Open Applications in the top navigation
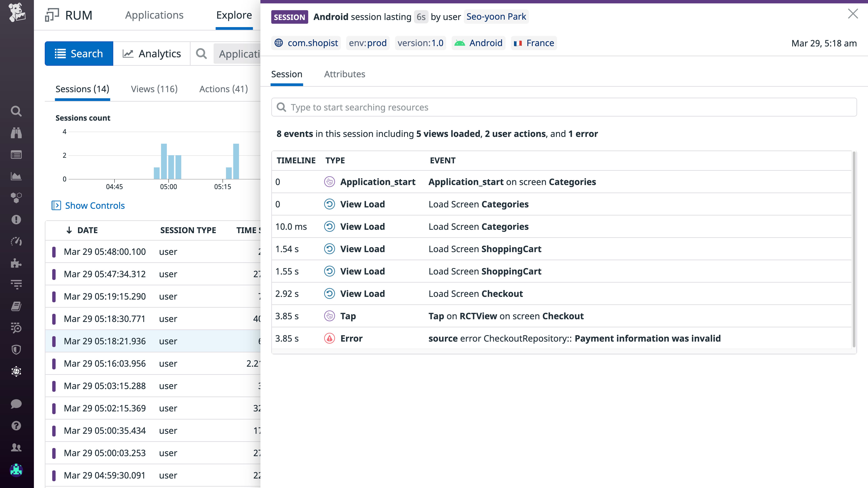 click(154, 15)
